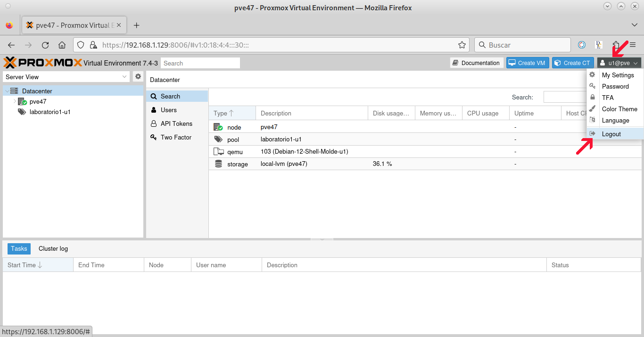Image resolution: width=644 pixels, height=337 pixels.
Task: Click Logout in the user menu
Action: (615, 134)
